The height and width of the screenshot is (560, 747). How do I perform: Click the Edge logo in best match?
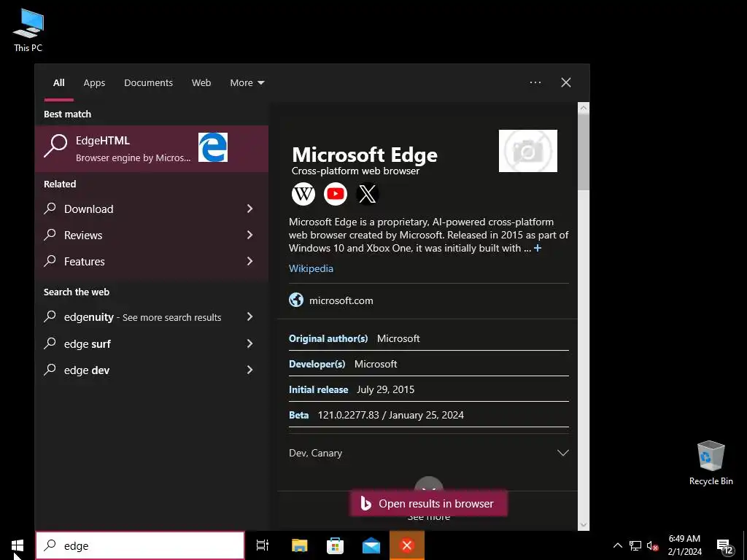coord(213,147)
